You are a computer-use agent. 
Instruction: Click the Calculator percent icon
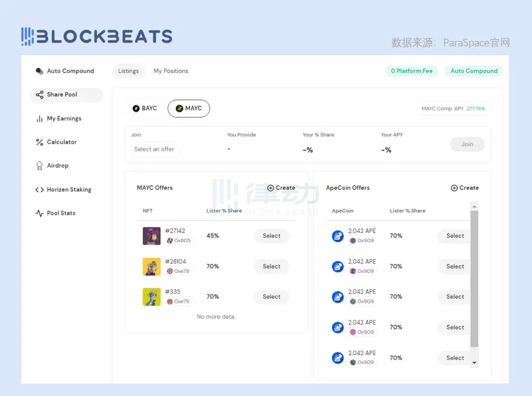click(39, 142)
